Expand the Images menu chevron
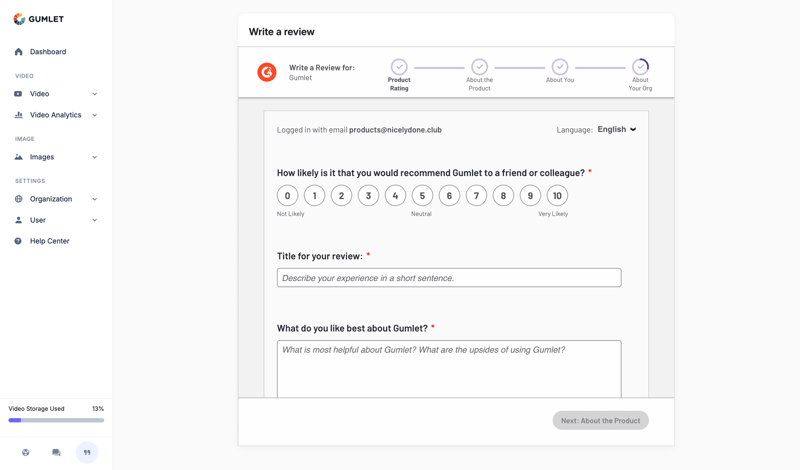Image resolution: width=800 pixels, height=470 pixels. pos(94,157)
